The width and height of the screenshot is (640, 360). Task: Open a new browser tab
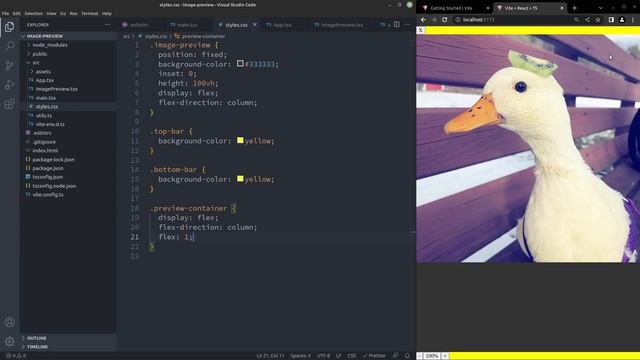574,8
